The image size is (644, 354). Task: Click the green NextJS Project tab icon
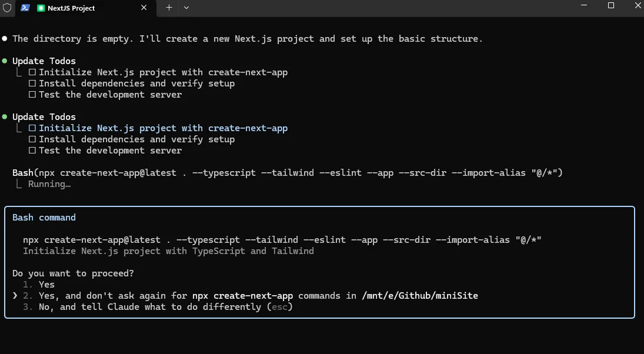(41, 8)
